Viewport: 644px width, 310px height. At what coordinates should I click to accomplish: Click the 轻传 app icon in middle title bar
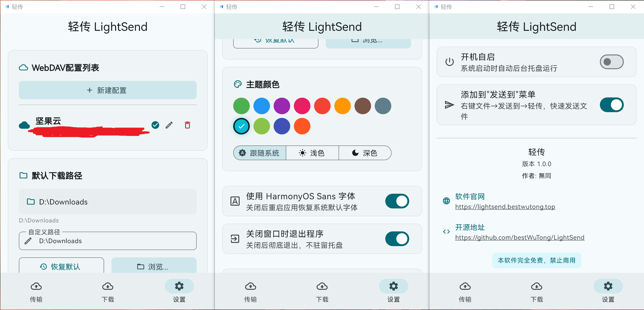point(221,7)
